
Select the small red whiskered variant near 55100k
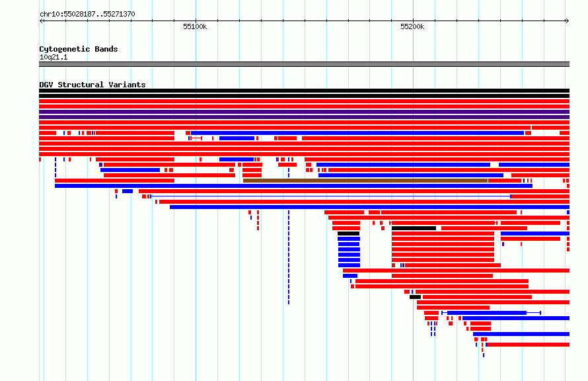click(x=196, y=138)
